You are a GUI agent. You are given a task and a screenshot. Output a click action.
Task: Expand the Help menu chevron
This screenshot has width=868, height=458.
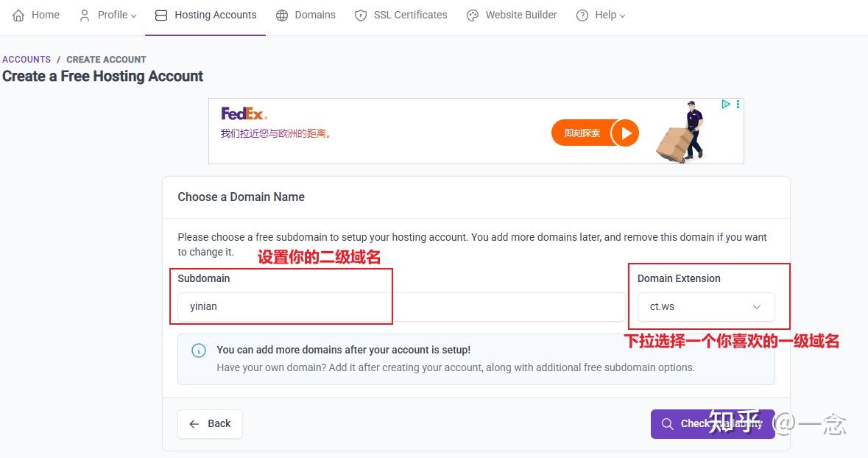pos(622,15)
